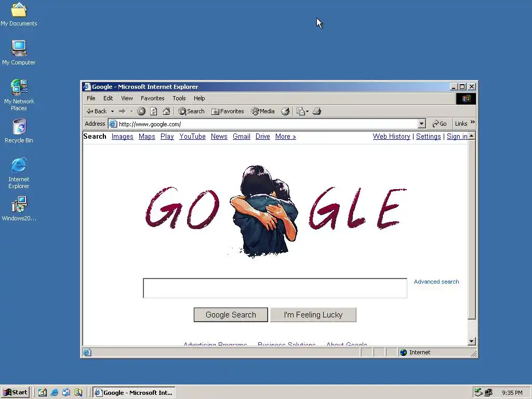Open the View menu
Viewport: 532px width, 399px height.
127,98
